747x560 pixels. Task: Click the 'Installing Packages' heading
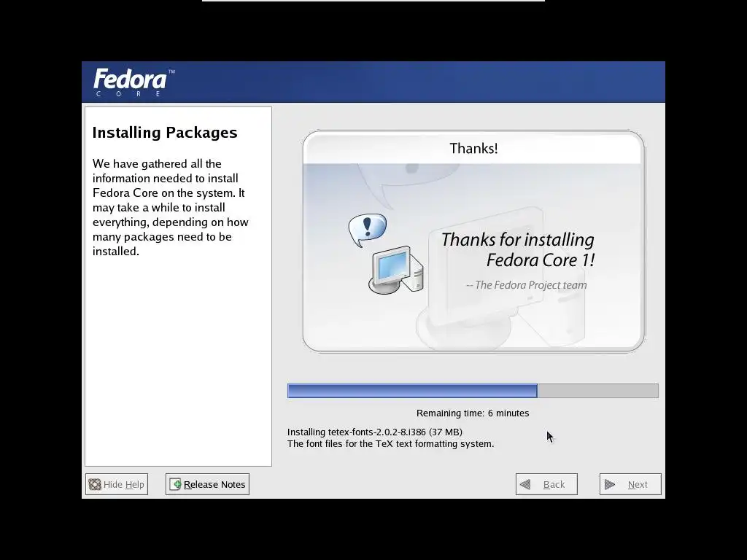coord(165,133)
